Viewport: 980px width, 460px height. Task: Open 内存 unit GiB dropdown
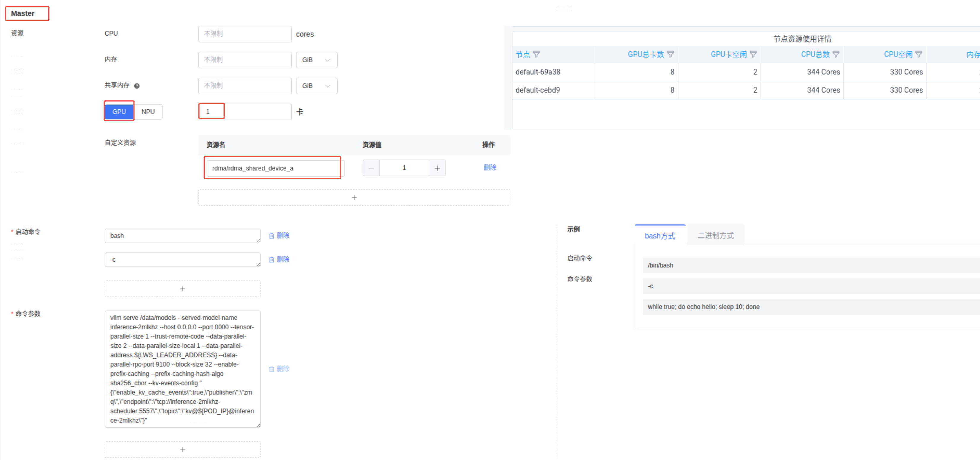coord(316,60)
